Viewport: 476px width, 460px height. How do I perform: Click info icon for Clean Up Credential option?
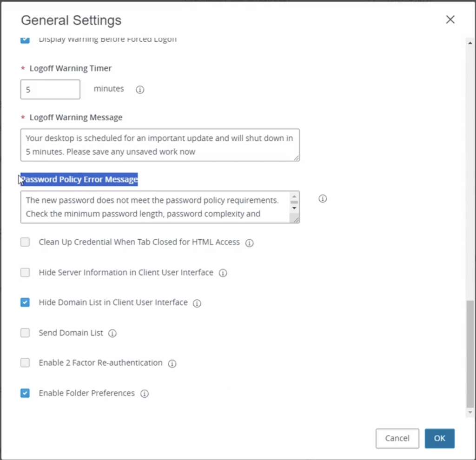tap(249, 243)
